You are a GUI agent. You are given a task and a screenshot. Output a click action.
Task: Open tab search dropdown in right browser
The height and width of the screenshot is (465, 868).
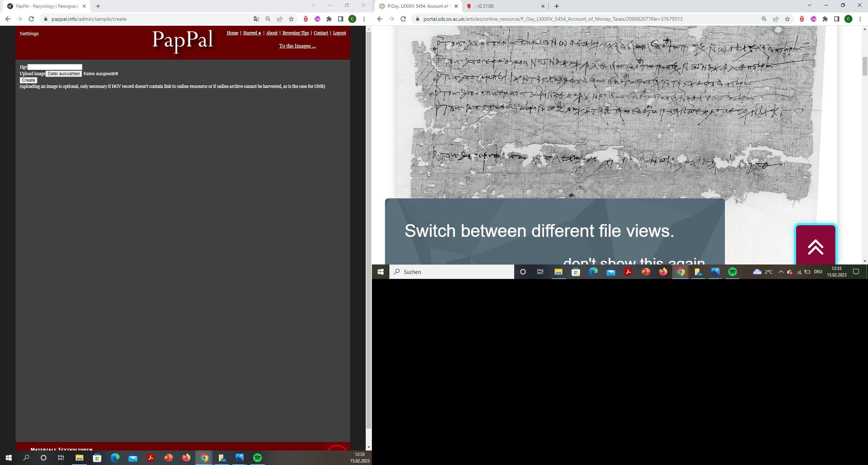[810, 5]
